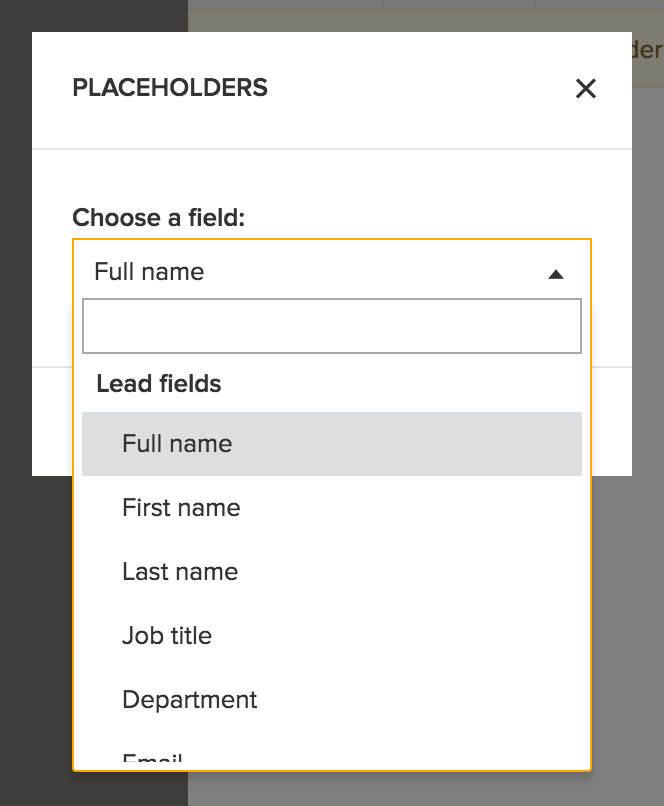The image size is (664, 806).
Task: Click the orange-bordered dropdown container
Action: pyautogui.click(x=330, y=500)
